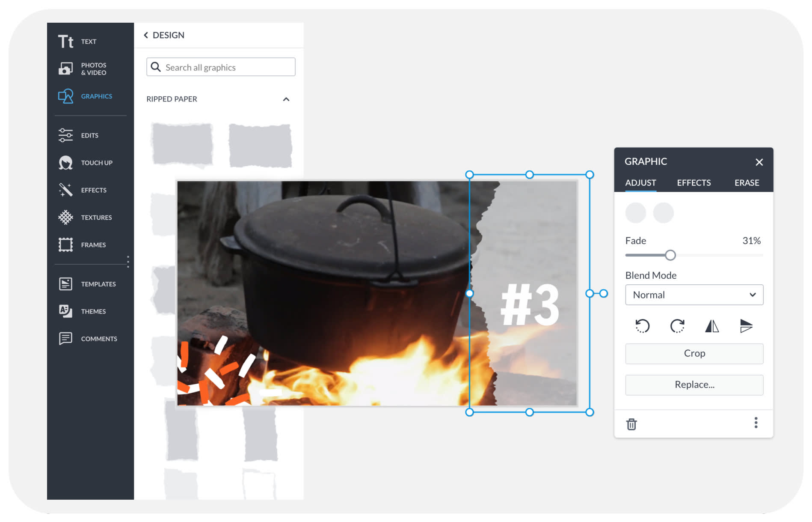Delete graphic with trash icon
The height and width of the screenshot is (522, 812).
pos(631,424)
